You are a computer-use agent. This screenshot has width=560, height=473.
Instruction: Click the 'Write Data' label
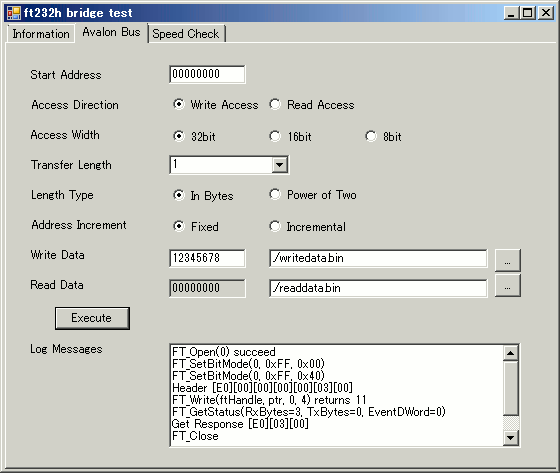click(58, 255)
